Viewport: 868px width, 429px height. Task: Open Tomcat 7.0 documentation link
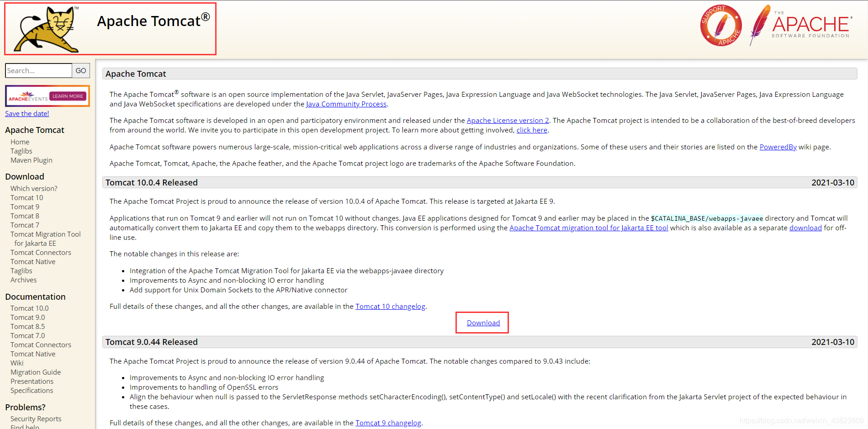coord(27,336)
